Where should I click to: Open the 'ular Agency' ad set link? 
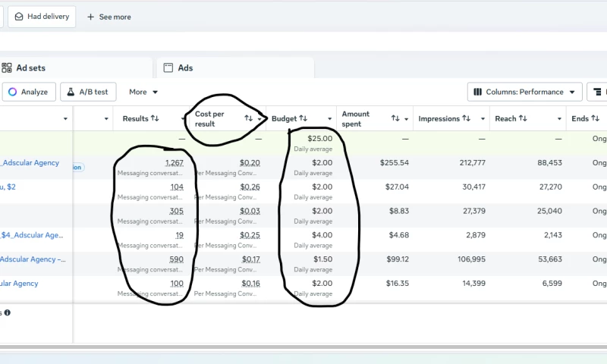click(x=19, y=284)
